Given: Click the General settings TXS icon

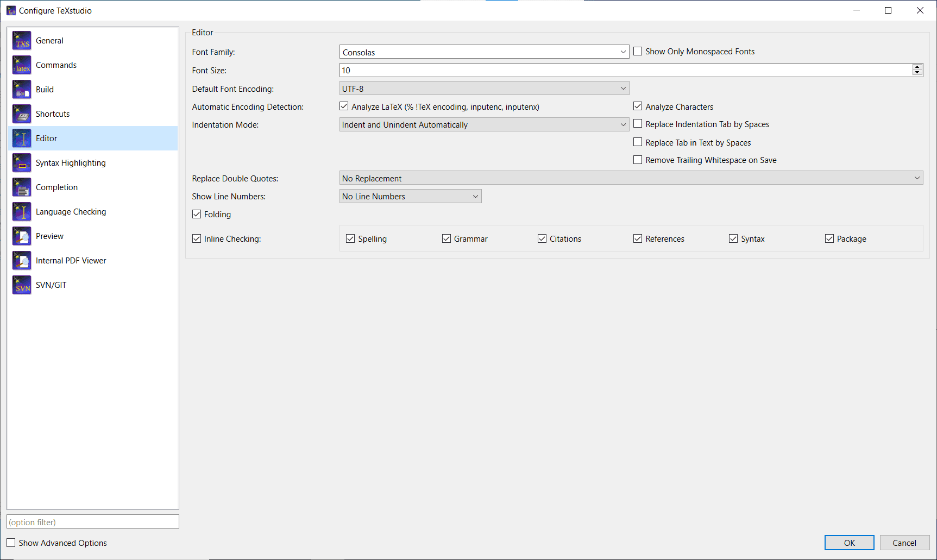Looking at the screenshot, I should [22, 41].
